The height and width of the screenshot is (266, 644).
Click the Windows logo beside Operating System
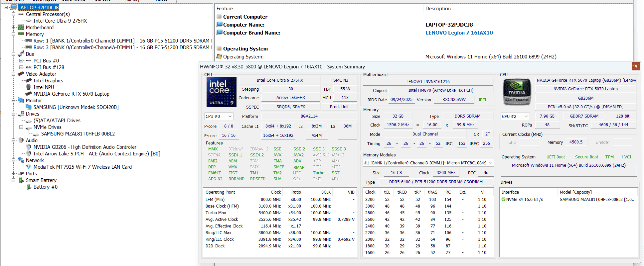(x=219, y=57)
